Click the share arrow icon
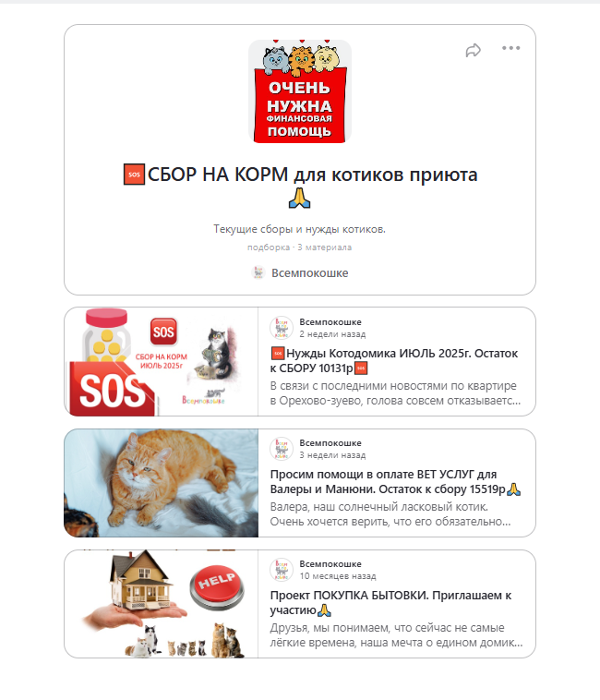The image size is (600, 700). coord(474,51)
